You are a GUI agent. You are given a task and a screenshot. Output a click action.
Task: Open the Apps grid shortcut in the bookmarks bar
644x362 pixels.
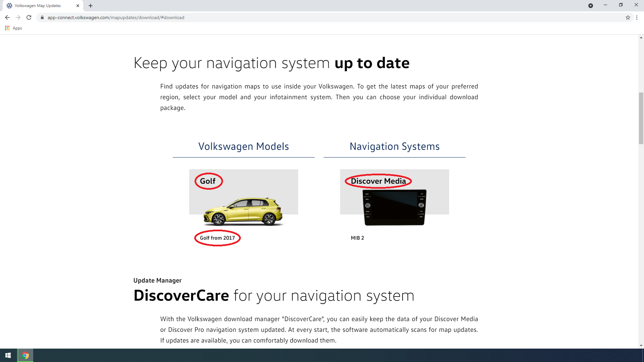tap(13, 28)
